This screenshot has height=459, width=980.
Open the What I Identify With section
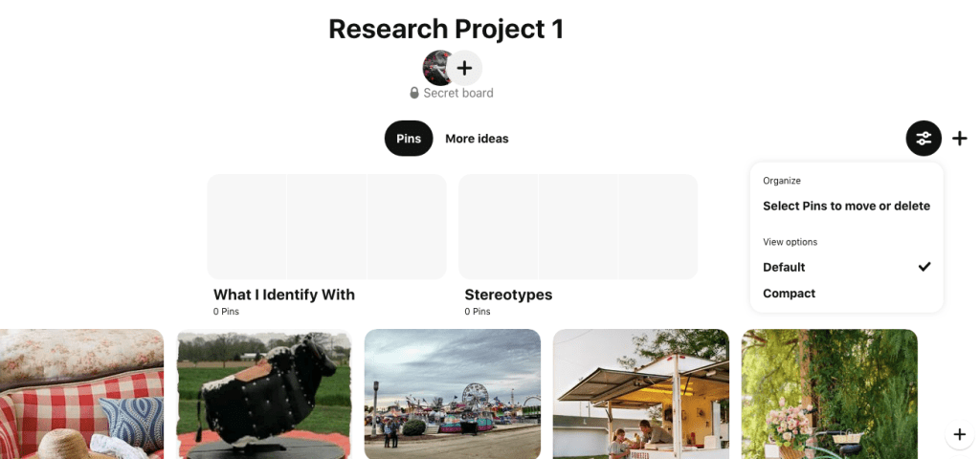coord(327,246)
